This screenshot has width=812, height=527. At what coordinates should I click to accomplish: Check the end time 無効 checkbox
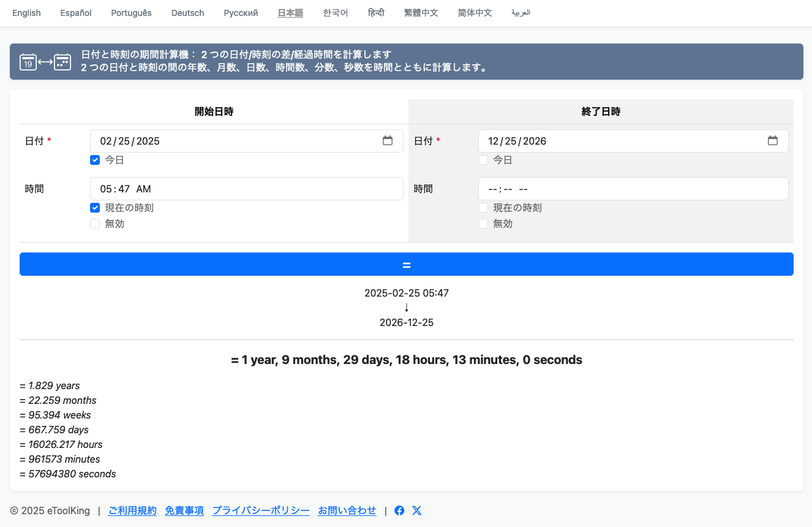point(483,224)
